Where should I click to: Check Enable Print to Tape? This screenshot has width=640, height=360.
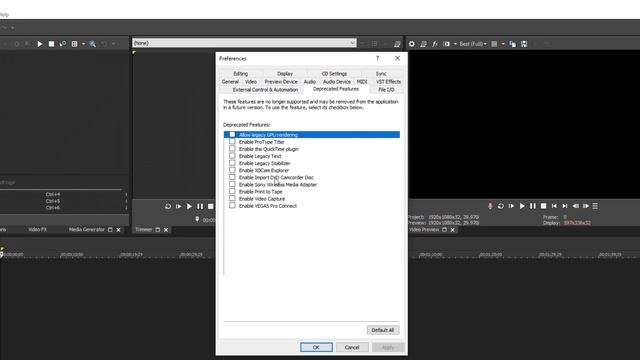(x=232, y=191)
